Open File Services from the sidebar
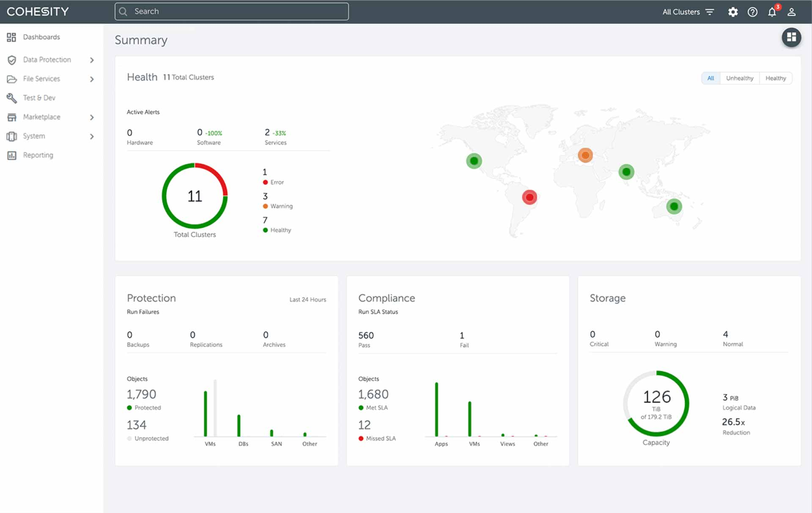 pyautogui.click(x=41, y=79)
